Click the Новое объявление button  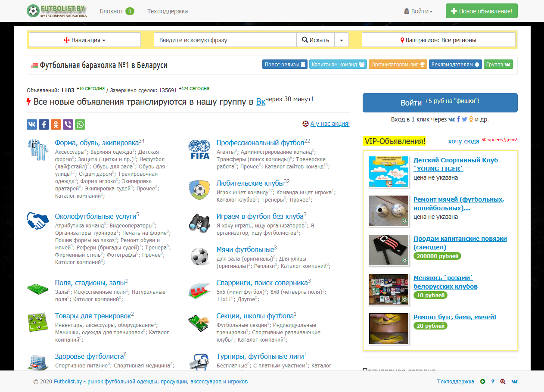482,11
